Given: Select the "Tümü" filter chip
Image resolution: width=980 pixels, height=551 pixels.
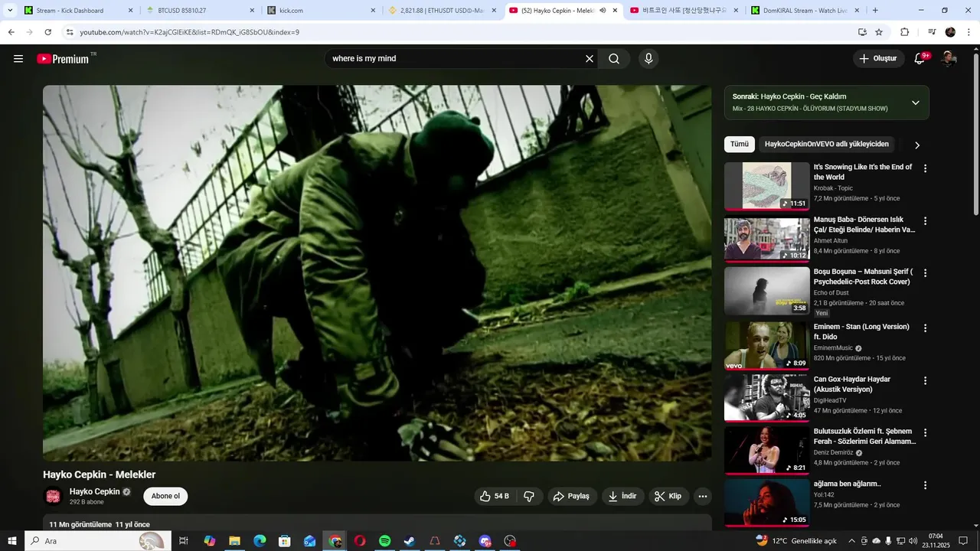Looking at the screenshot, I should pos(739,144).
